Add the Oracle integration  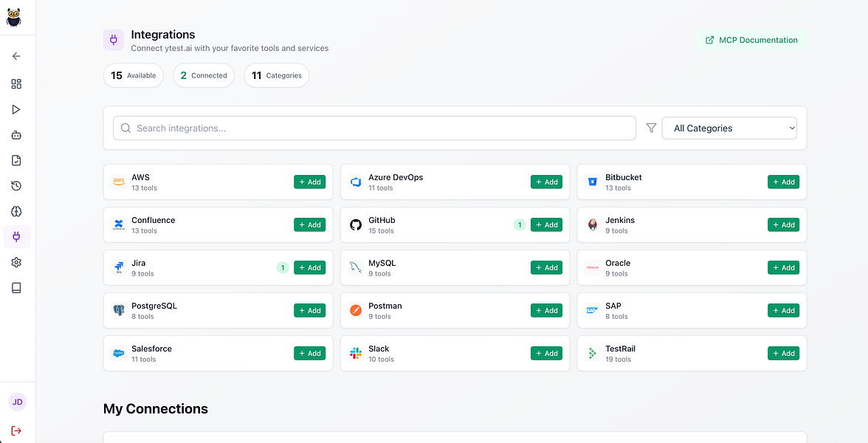tap(783, 267)
